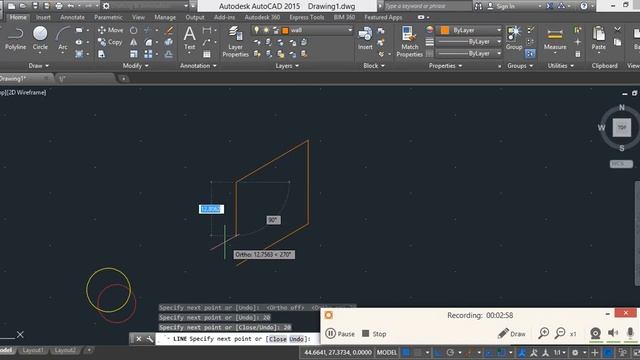640x360 pixels.
Task: Toggle speaker audio in the recording toolbar
Action: (x=613, y=333)
